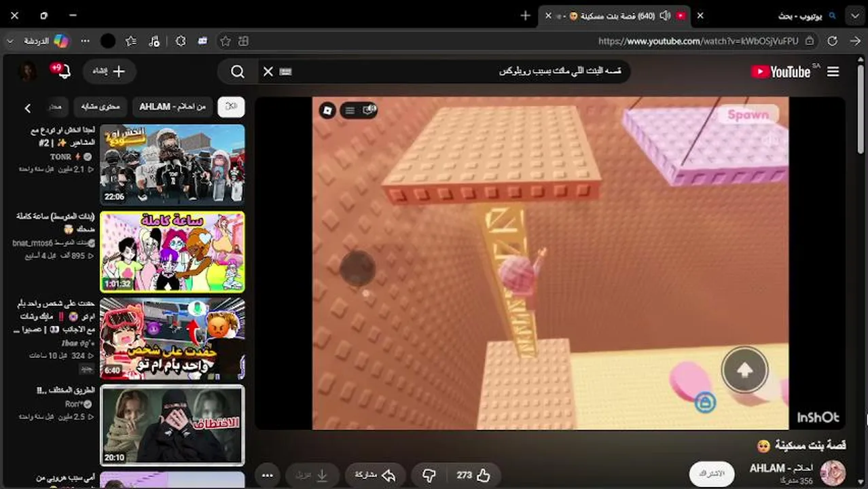Viewport: 868px width, 489px height.
Task: Open the notifications bell
Action: pos(64,71)
